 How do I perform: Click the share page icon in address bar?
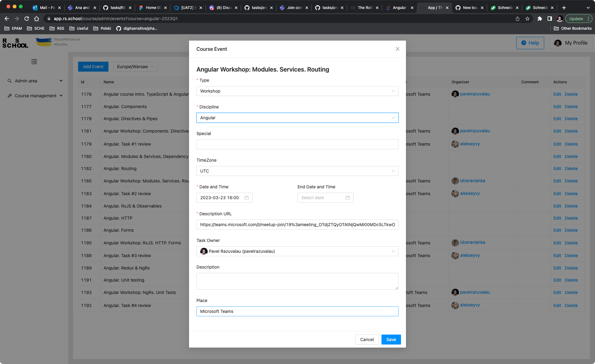point(518,19)
